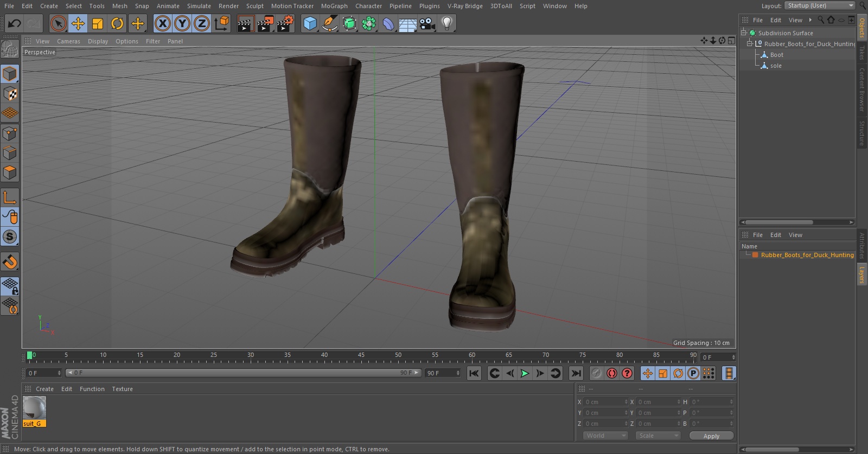Toggle X axis lock

162,23
